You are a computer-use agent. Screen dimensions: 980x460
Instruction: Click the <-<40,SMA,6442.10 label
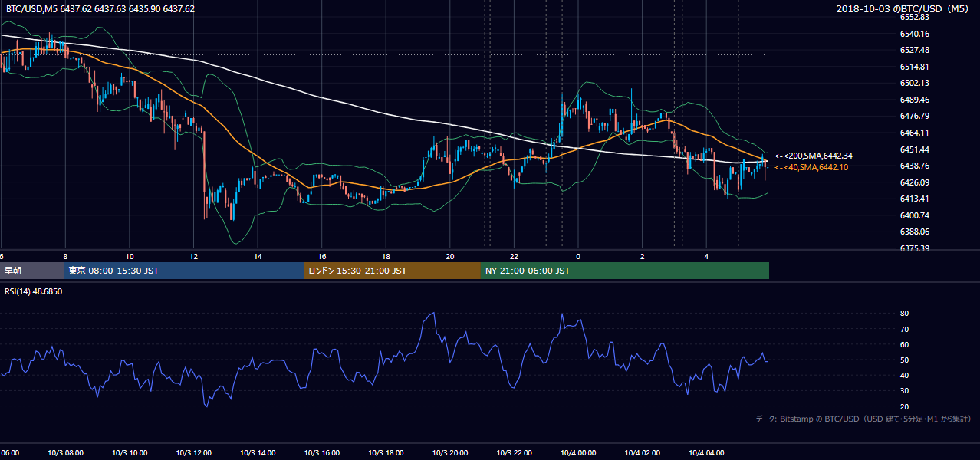coord(811,167)
